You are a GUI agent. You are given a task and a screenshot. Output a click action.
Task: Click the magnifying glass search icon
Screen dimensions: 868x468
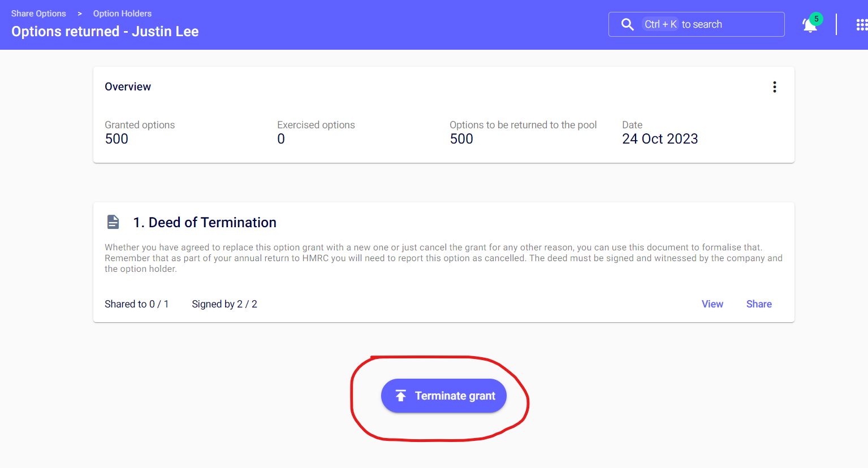[627, 24]
